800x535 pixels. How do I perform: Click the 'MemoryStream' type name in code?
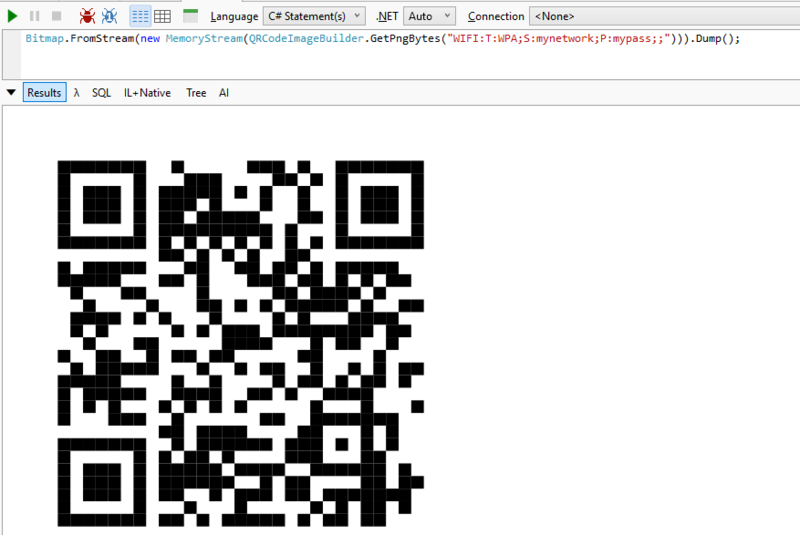coord(204,39)
